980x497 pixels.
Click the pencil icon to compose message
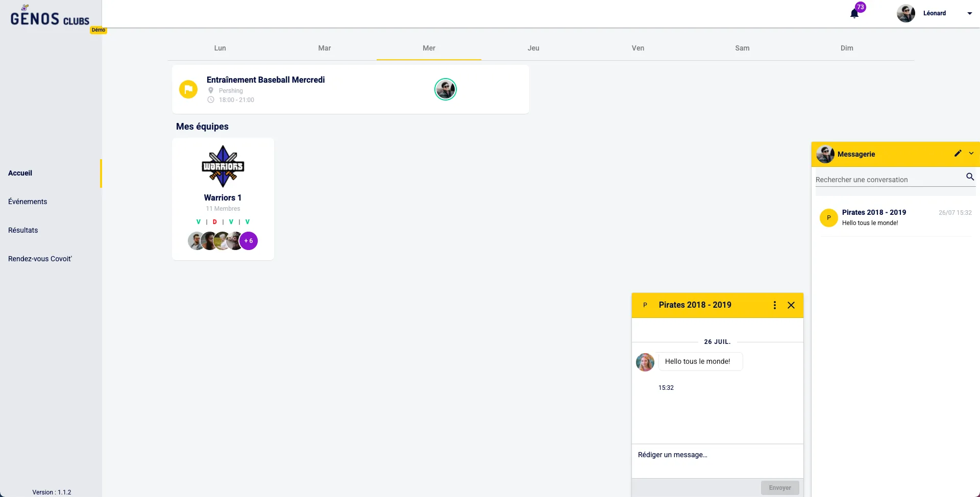tap(958, 154)
